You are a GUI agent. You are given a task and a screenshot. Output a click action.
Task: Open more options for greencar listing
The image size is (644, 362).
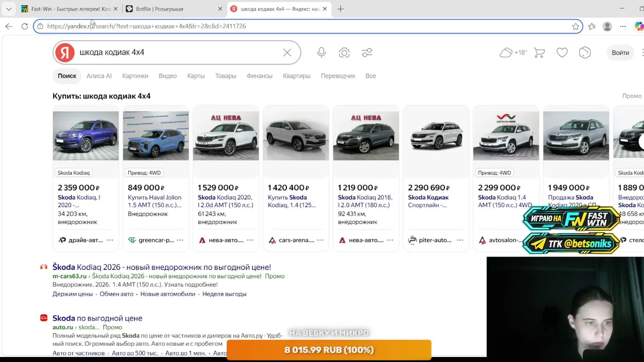click(180, 240)
